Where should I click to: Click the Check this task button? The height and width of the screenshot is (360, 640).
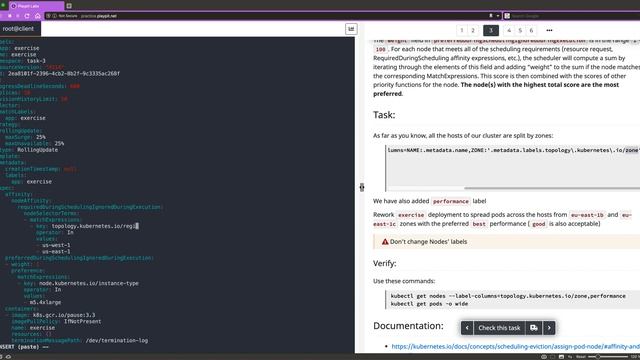click(499, 328)
